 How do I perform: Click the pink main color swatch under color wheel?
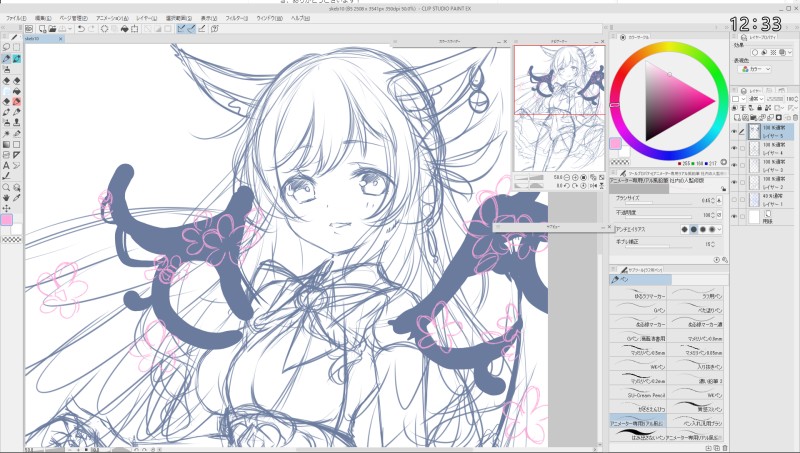(615, 144)
